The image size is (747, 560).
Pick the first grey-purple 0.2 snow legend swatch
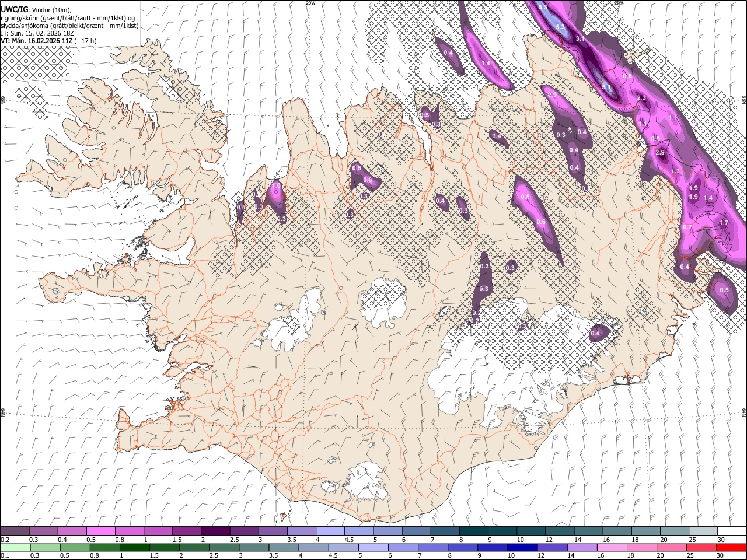pyautogui.click(x=15, y=531)
